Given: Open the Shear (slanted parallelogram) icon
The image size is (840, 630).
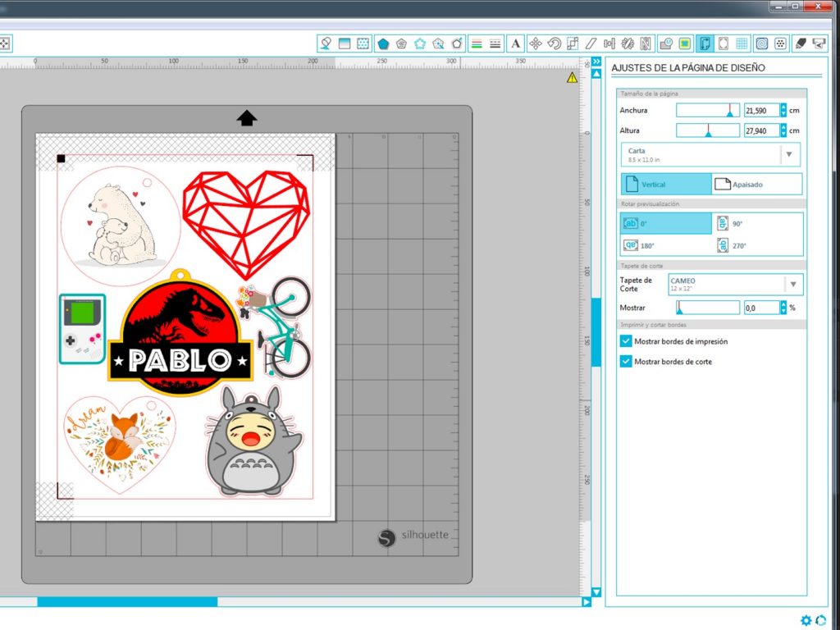Looking at the screenshot, I should 591,44.
